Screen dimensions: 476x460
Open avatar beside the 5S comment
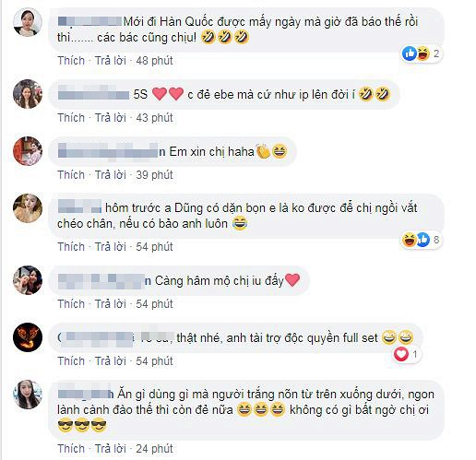[28, 94]
